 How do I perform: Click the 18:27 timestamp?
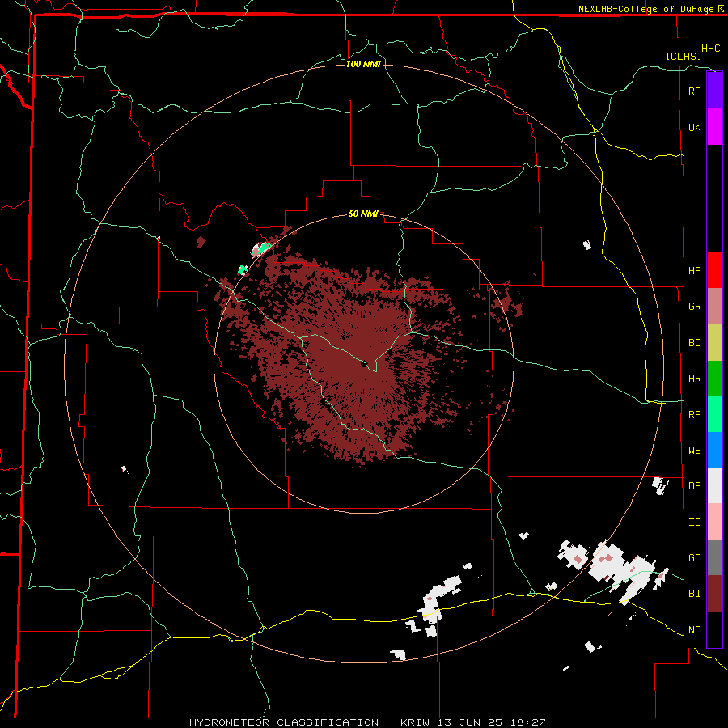(x=529, y=722)
